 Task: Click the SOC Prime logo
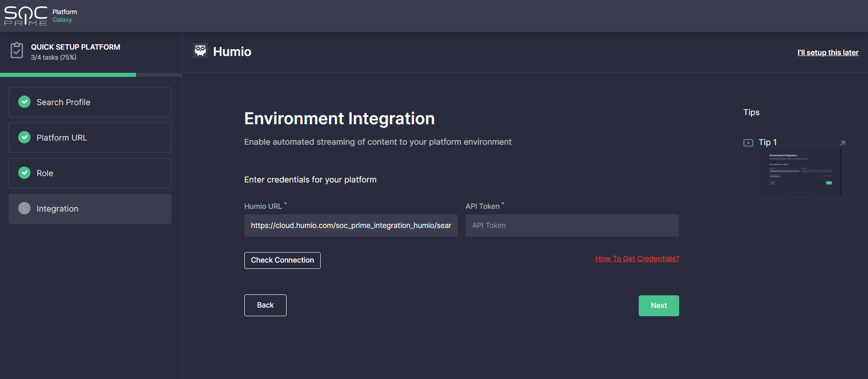[x=26, y=16]
